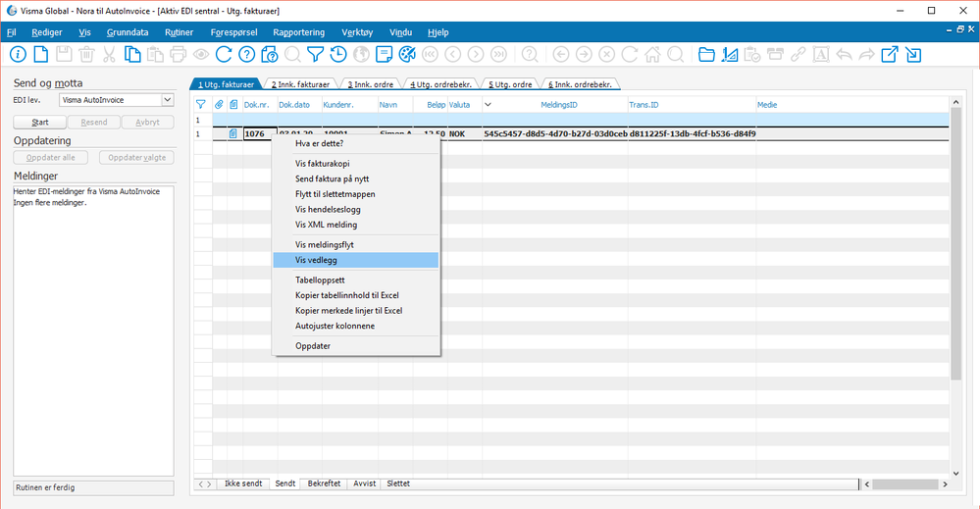This screenshot has height=509, width=980.
Task: Click the Resend button
Action: click(94, 123)
